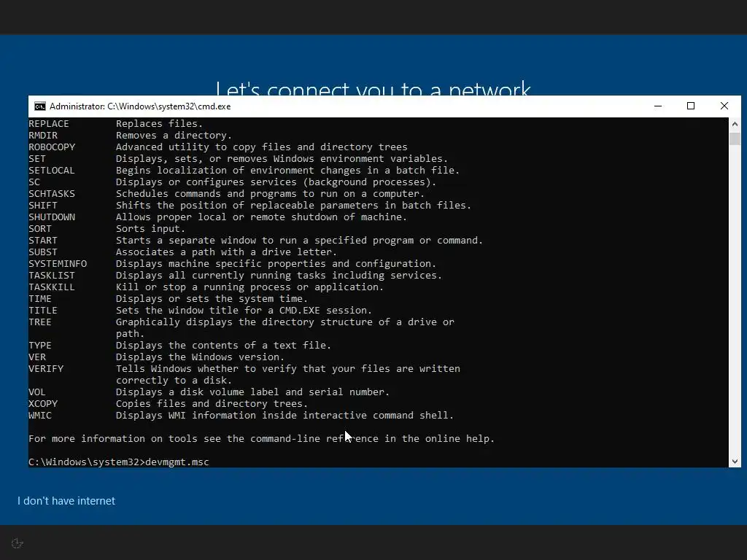Click the window title text "Administrator: C:\Windows\system32\cmd.exe"
This screenshot has height=560, width=747.
click(140, 106)
